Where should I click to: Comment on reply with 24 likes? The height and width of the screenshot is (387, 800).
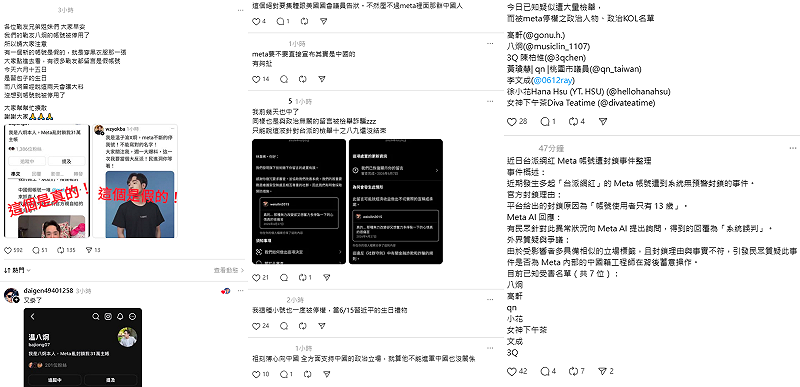pyautogui.click(x=284, y=325)
